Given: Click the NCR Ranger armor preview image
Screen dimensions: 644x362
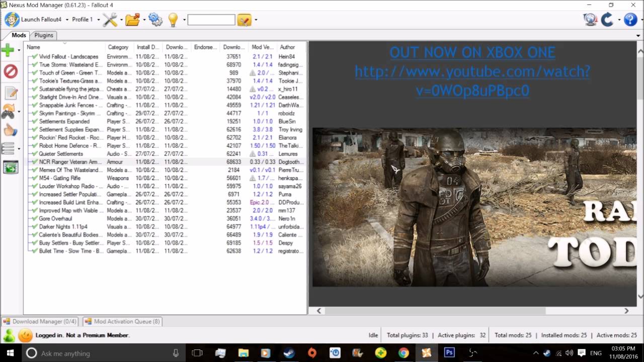Looking at the screenshot, I should (x=474, y=207).
